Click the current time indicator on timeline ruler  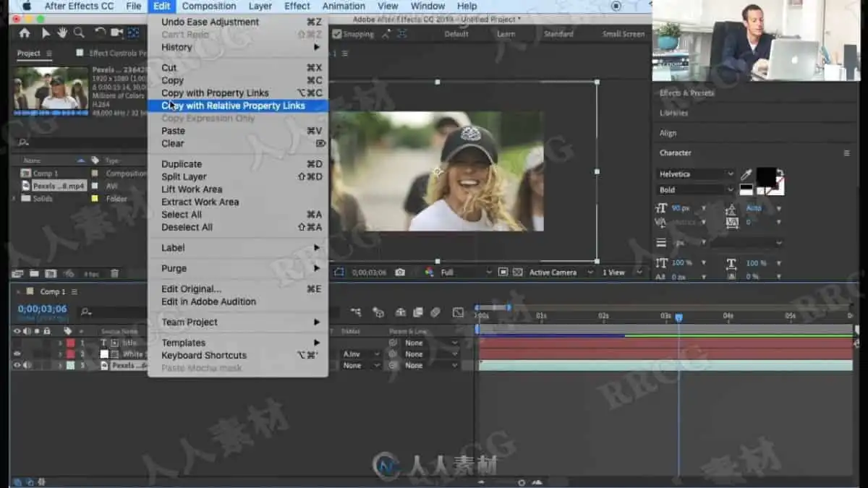678,317
